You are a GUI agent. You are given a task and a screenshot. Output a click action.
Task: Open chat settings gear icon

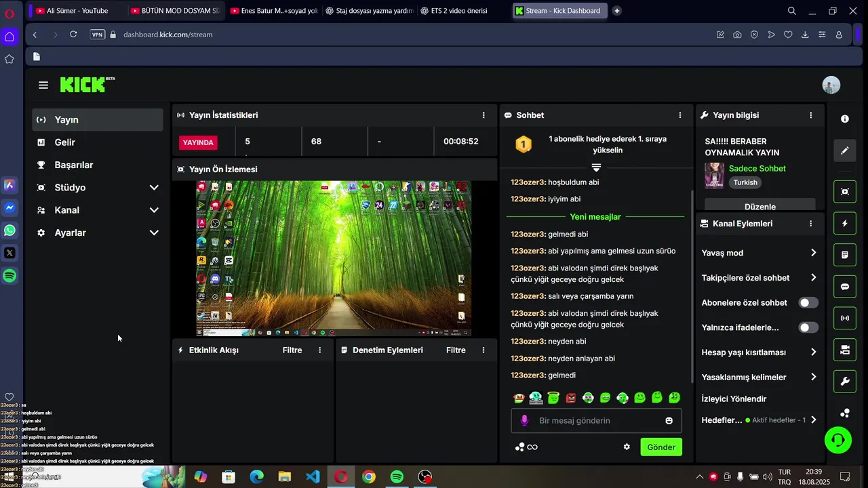point(627,447)
